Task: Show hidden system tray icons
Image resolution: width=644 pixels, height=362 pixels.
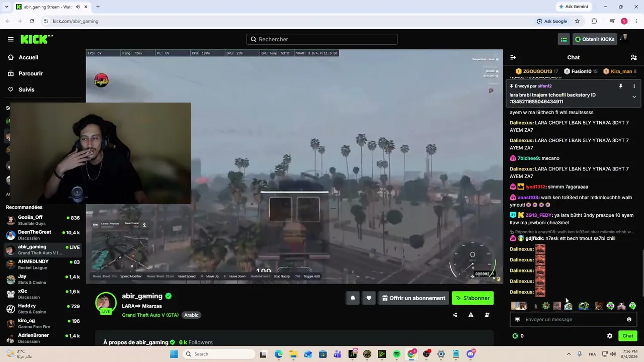Action: [x=569, y=354]
